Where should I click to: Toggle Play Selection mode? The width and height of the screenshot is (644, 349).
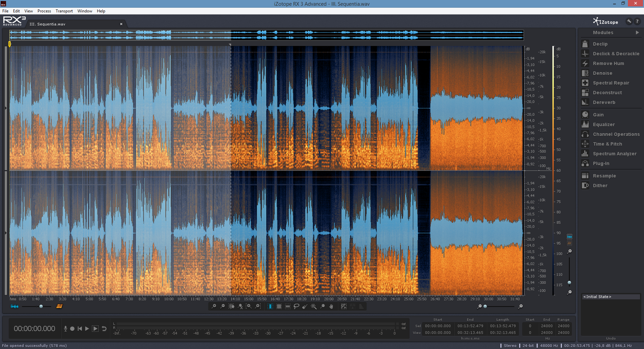(95, 329)
